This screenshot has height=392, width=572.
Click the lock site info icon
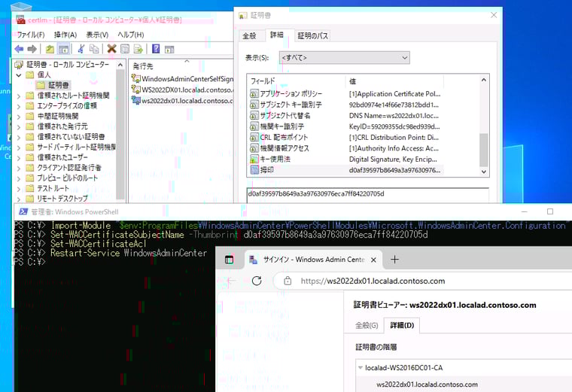click(288, 281)
